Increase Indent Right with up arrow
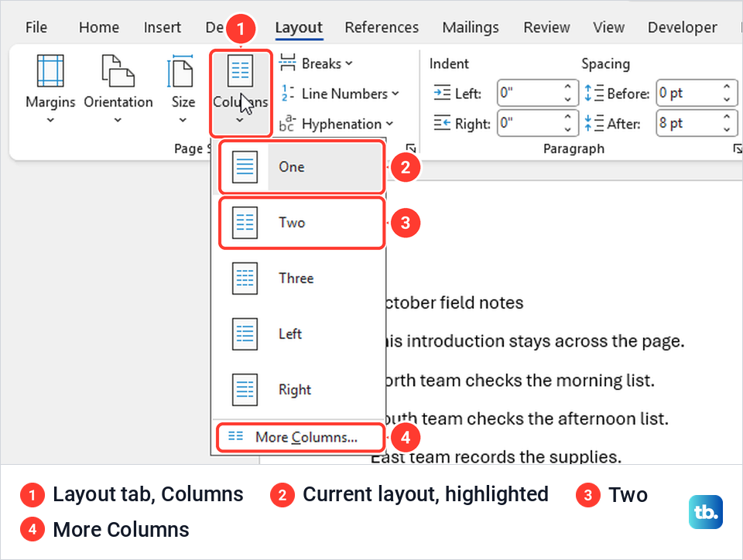743x560 pixels. [567, 117]
